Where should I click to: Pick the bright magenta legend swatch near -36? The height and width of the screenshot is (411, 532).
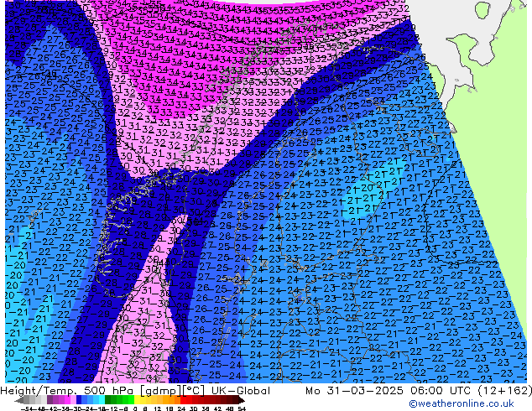[67, 399]
